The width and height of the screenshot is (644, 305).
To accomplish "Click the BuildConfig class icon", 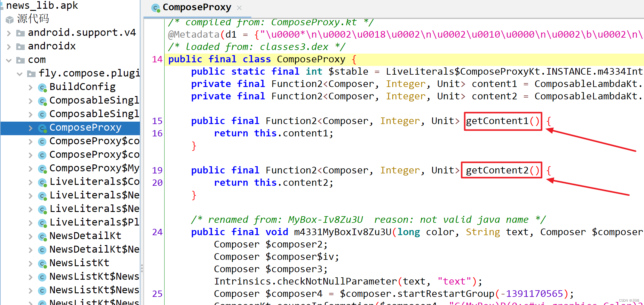I will coord(42,87).
